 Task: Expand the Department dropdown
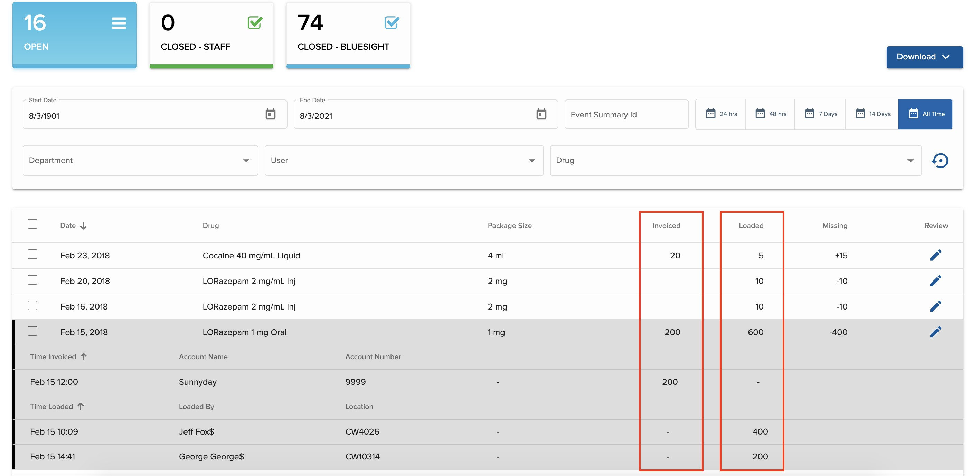pyautogui.click(x=140, y=160)
